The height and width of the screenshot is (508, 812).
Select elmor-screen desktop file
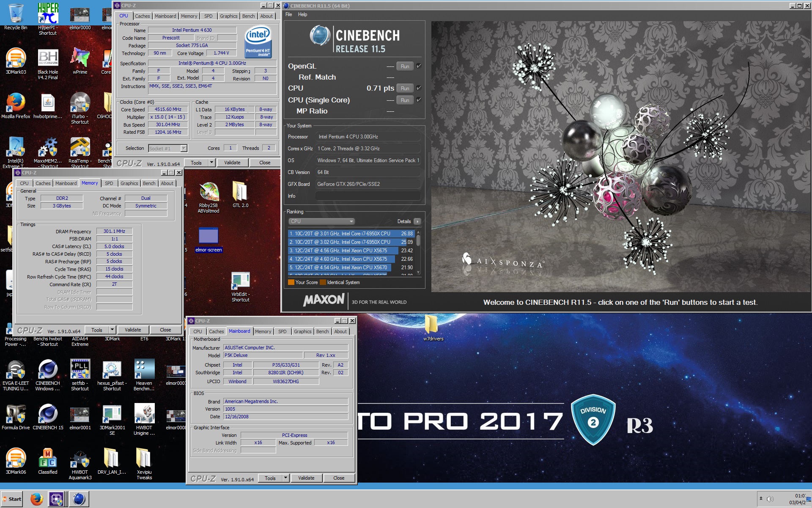[x=208, y=240]
